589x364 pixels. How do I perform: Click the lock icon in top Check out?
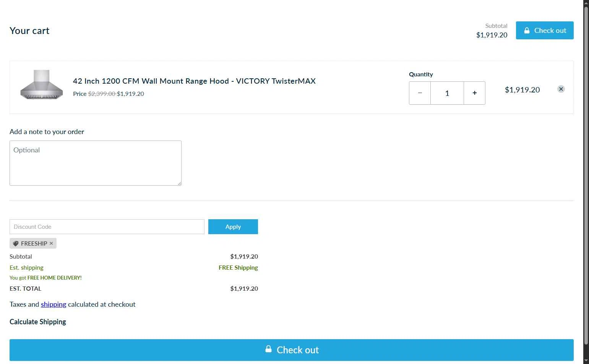click(x=527, y=30)
